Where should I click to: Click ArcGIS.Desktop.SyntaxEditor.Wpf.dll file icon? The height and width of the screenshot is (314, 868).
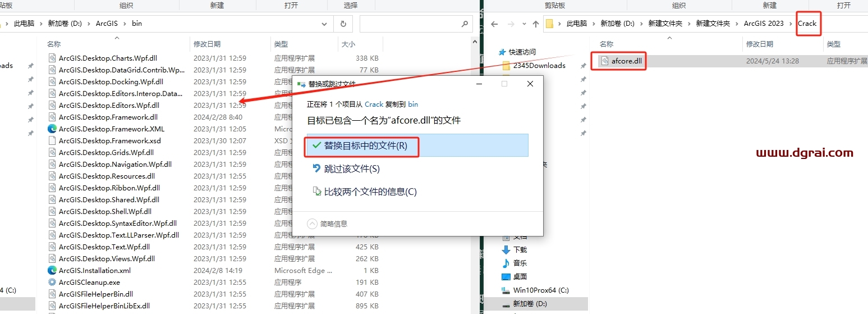[x=52, y=223]
